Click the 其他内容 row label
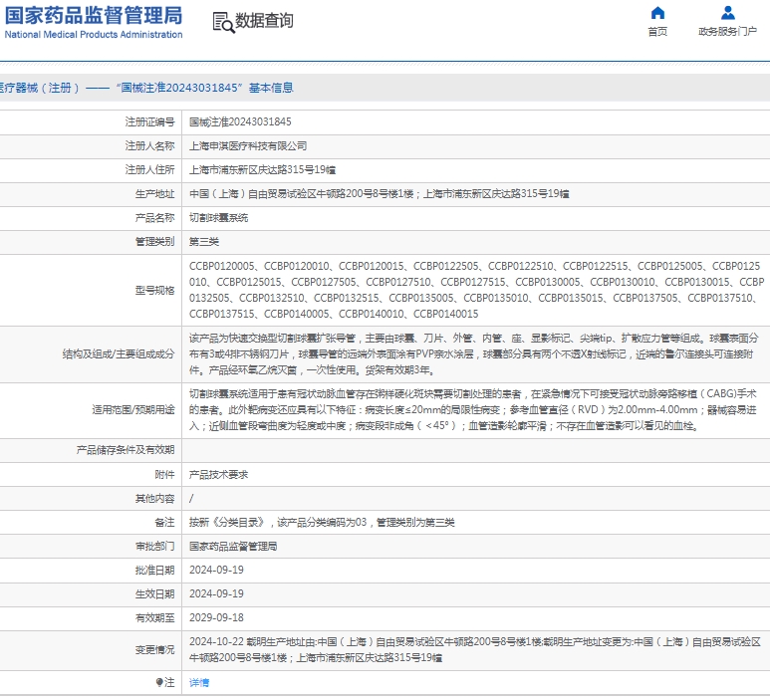 [x=154, y=499]
